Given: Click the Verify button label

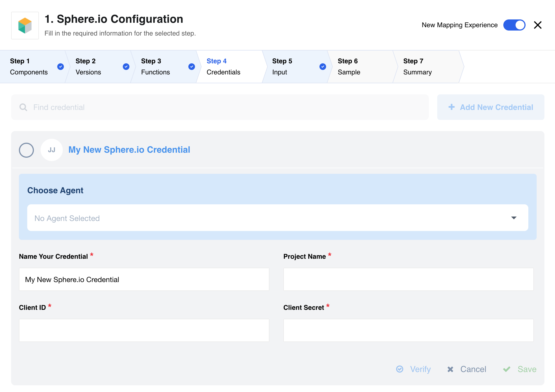Looking at the screenshot, I should pyautogui.click(x=420, y=369).
